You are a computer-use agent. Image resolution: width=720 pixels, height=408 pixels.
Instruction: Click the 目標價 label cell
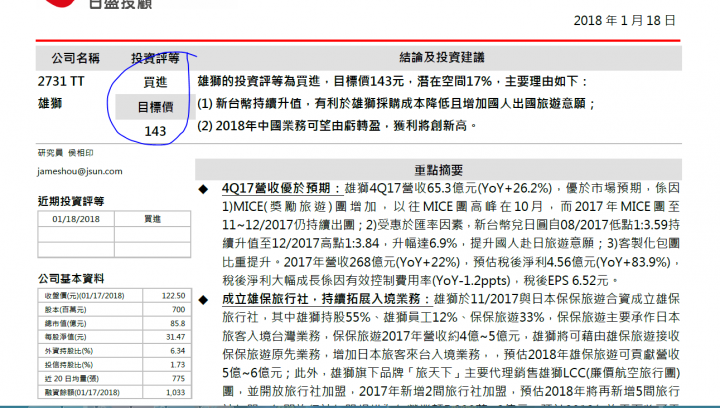155,107
